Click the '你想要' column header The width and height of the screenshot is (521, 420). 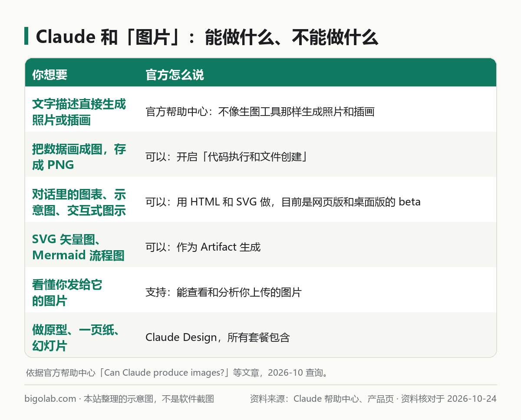[x=50, y=75]
